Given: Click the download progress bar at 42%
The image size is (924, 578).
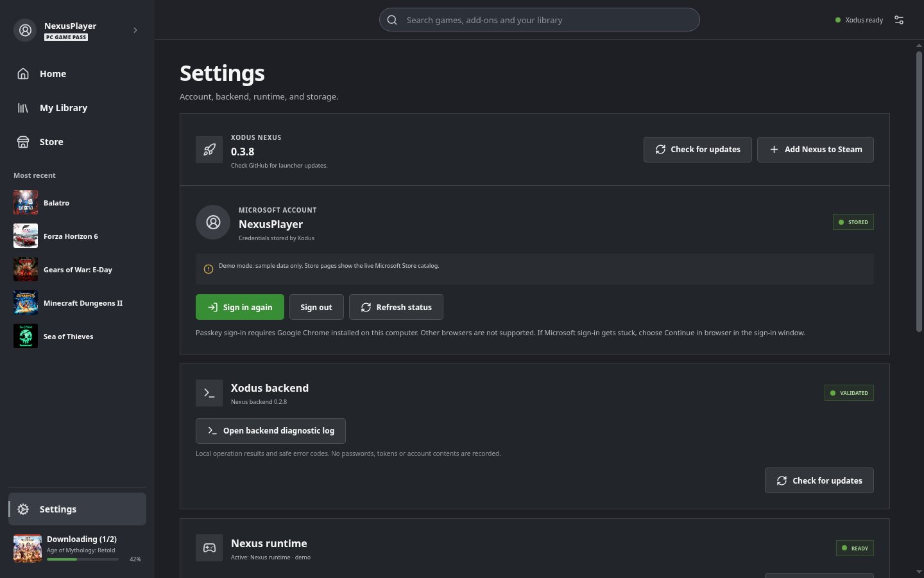Looking at the screenshot, I should coord(83,559).
